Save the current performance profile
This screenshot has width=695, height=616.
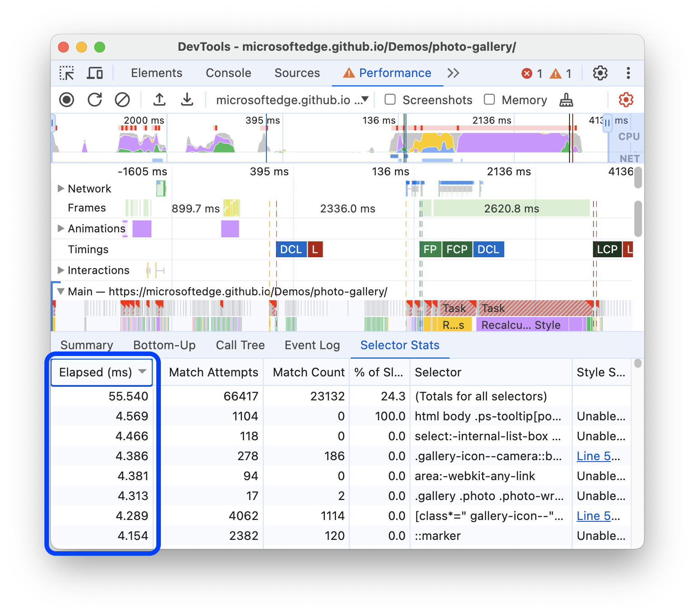[x=187, y=100]
